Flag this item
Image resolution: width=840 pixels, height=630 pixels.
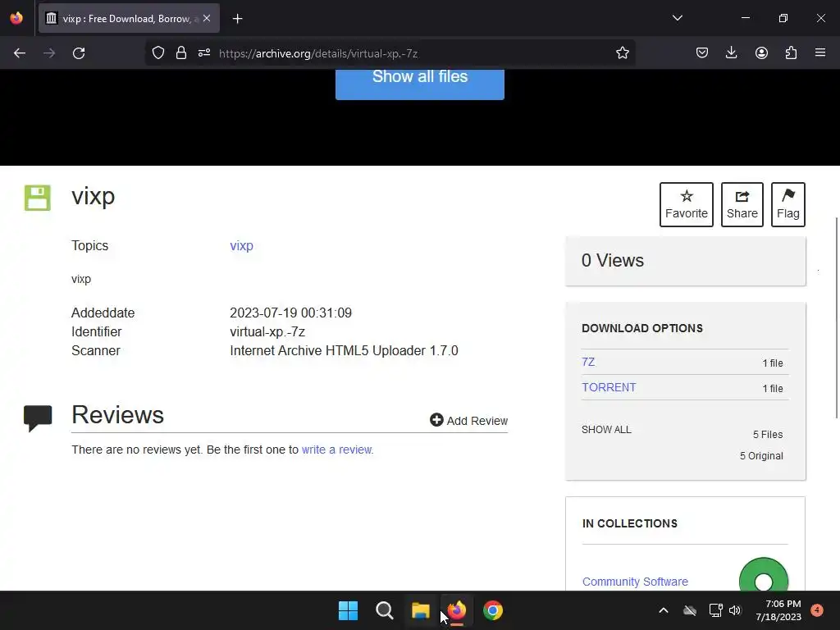[x=788, y=204]
